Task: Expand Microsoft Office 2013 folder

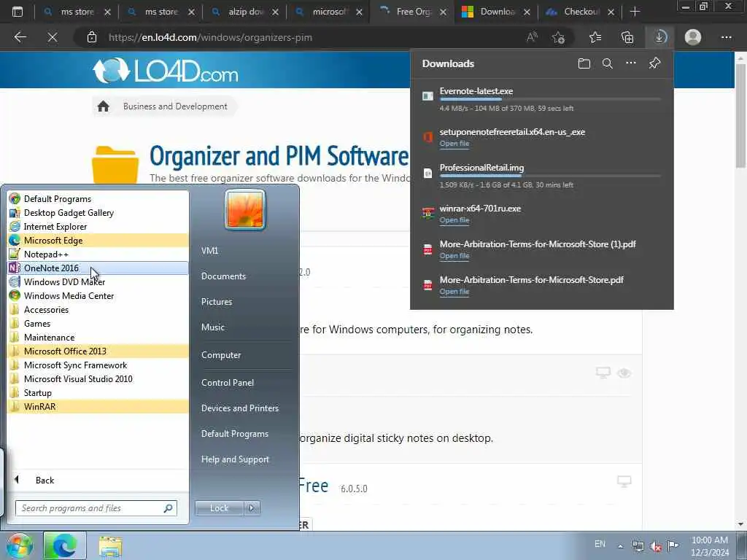Action: tap(98, 351)
